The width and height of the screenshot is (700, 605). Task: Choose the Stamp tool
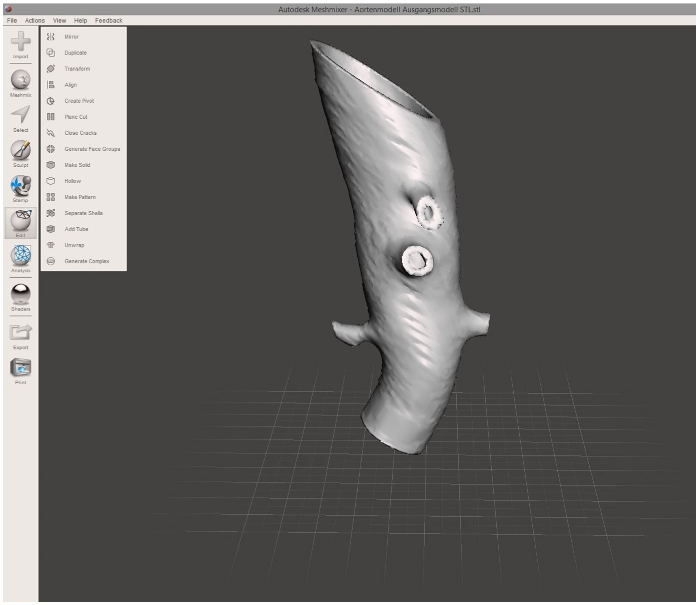(21, 185)
